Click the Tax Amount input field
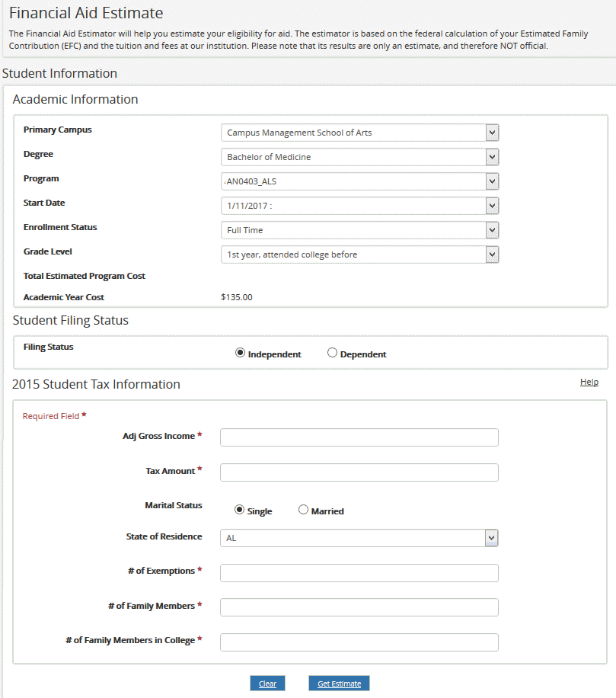Viewport: 616px width, 698px height. tap(358, 472)
